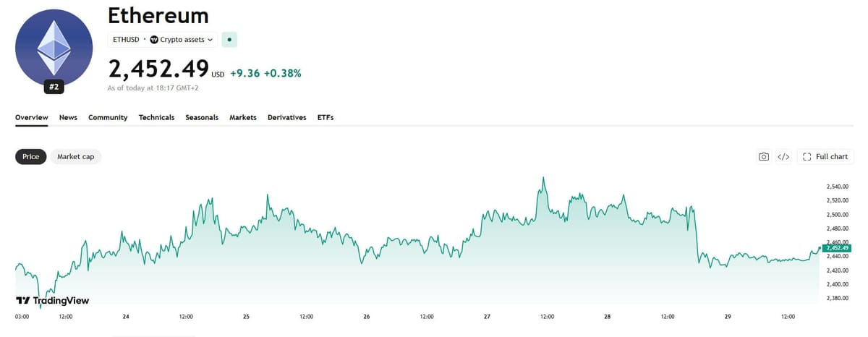Open the Derivatives tab
The height and width of the screenshot is (337, 868).
286,117
